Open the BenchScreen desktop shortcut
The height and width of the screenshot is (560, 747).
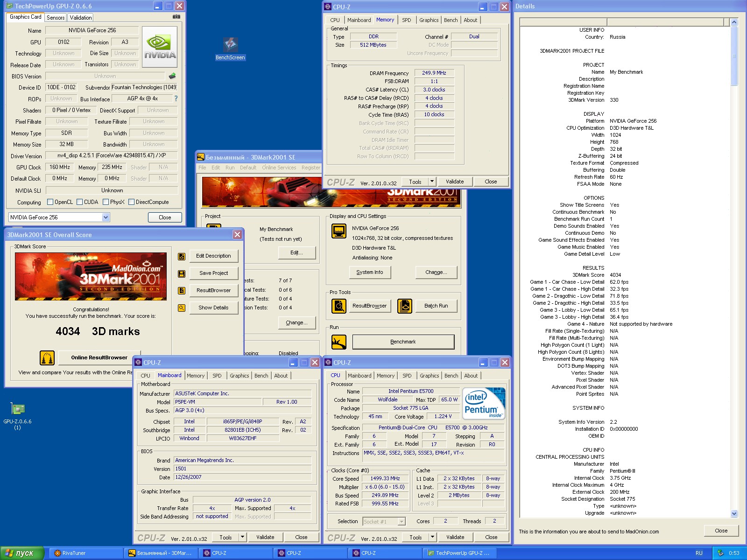(x=230, y=49)
